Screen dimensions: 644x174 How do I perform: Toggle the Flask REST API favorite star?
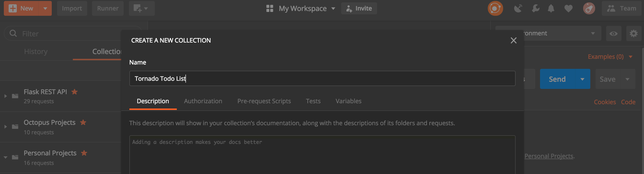click(x=75, y=92)
